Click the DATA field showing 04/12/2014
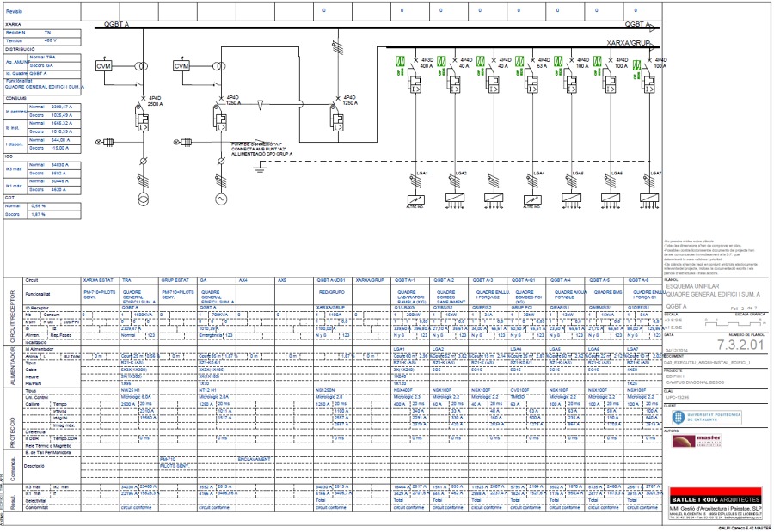774x532 pixels. pos(676,350)
